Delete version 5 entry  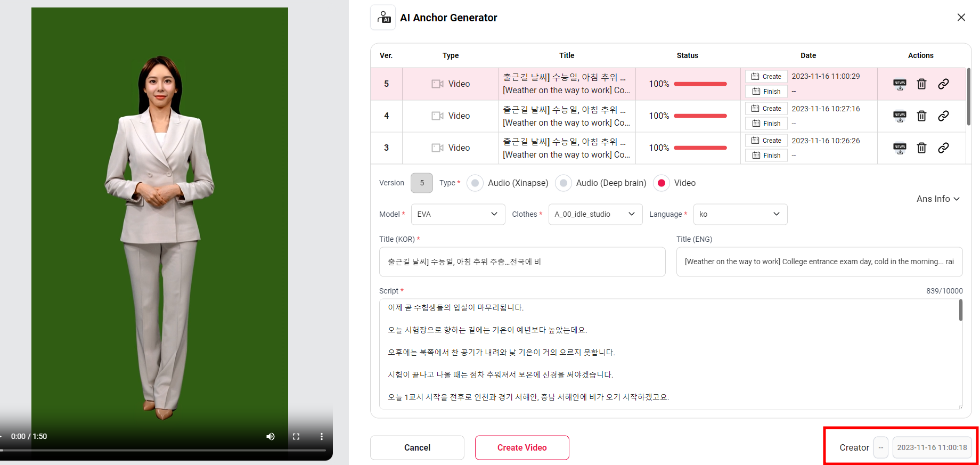point(921,84)
